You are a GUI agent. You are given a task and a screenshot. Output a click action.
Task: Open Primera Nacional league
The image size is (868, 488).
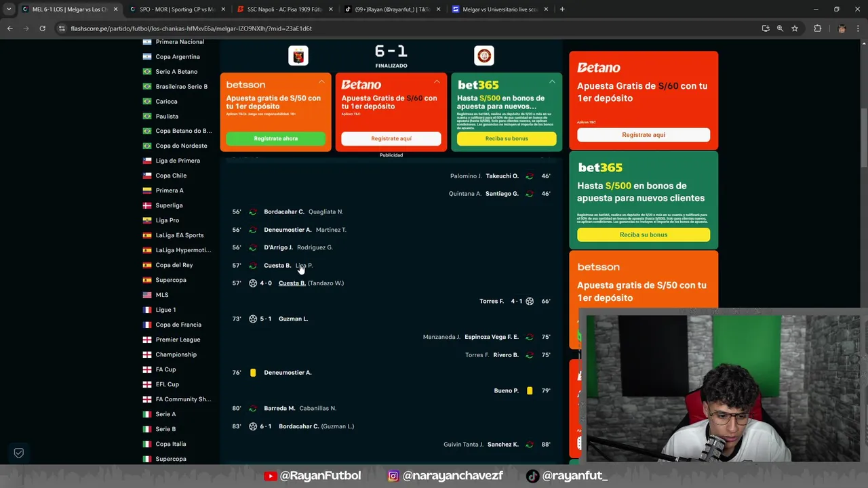(180, 42)
